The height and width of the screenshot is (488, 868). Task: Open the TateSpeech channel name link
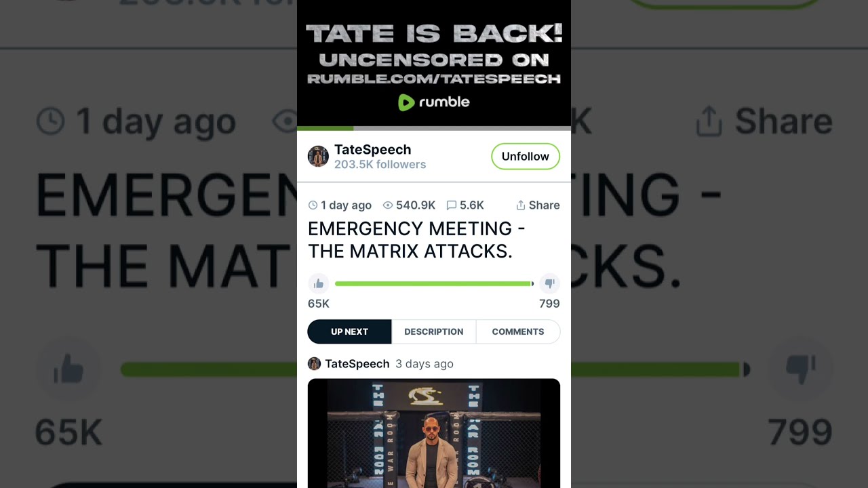pos(372,150)
